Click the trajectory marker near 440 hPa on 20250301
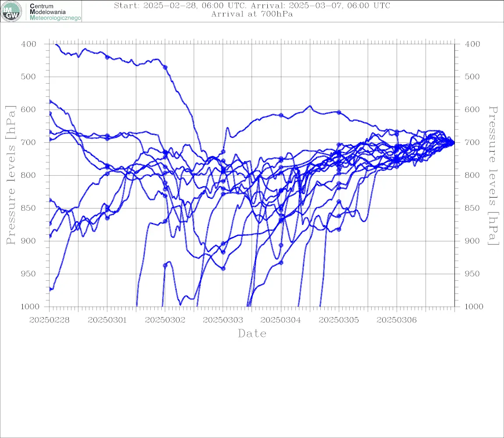504x438 pixels. click(107, 57)
